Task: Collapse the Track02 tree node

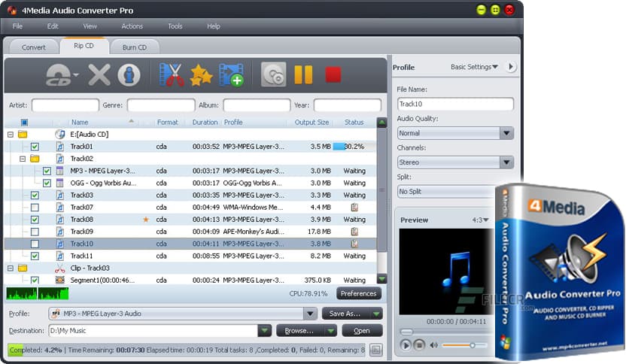Action: [23, 159]
